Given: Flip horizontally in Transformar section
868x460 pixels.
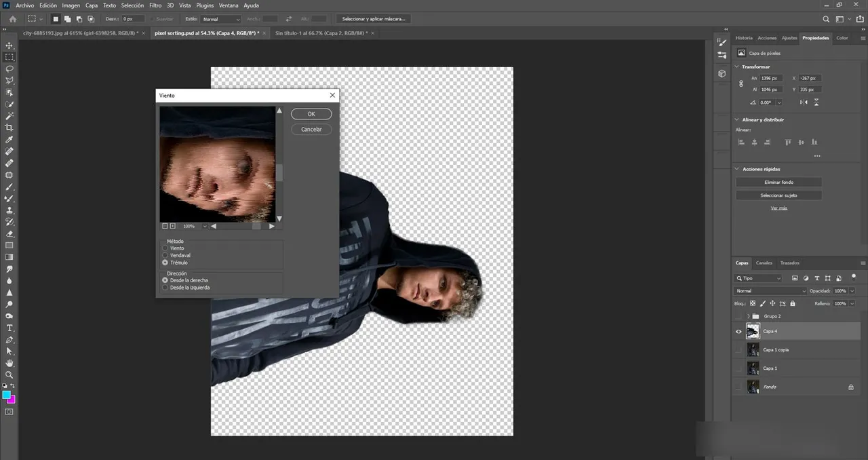Looking at the screenshot, I should tap(804, 102).
